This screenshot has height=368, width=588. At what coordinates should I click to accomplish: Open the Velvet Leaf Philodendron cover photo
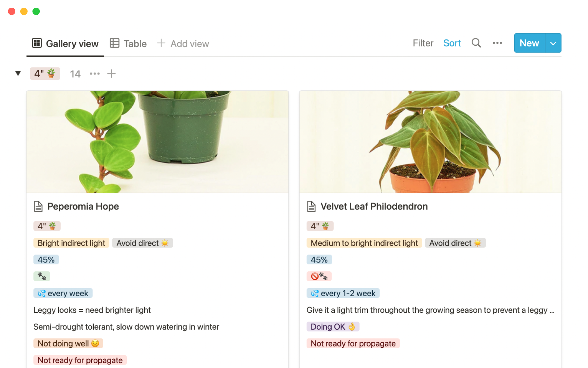click(430, 142)
